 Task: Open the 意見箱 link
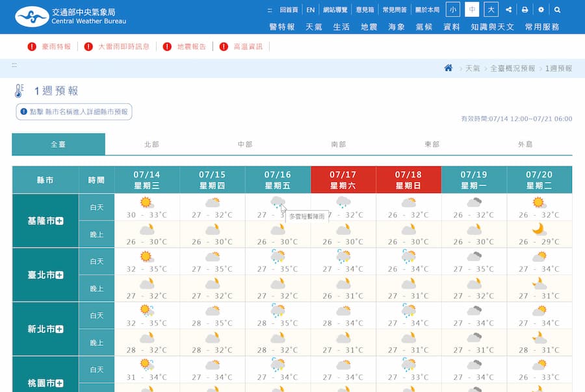coord(365,10)
